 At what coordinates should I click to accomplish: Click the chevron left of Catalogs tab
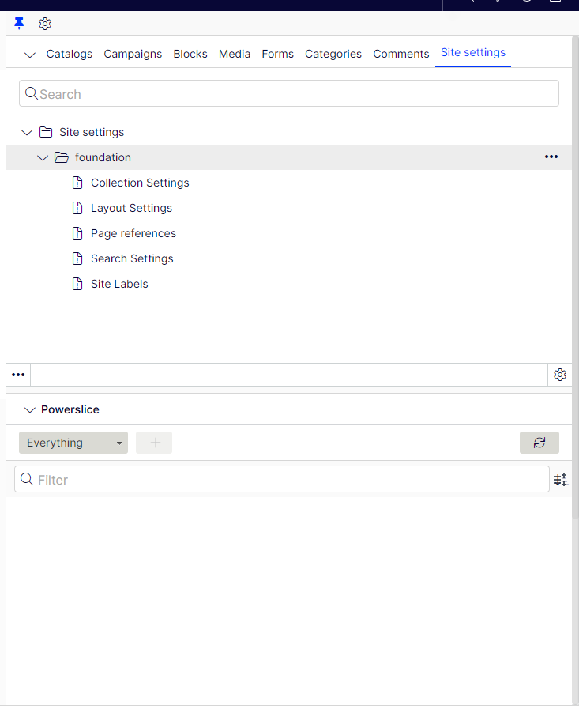click(30, 55)
